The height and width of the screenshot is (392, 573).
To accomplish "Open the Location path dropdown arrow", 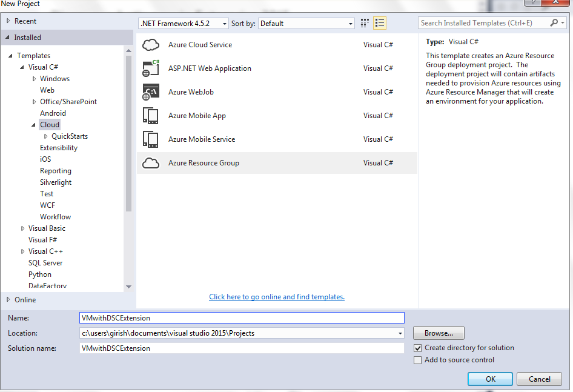I will [x=400, y=333].
